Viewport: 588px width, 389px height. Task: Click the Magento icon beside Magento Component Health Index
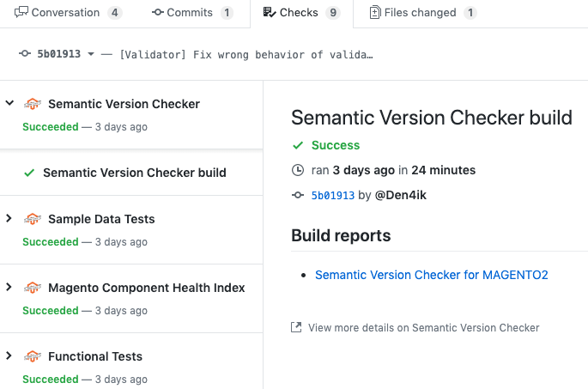tap(33, 288)
